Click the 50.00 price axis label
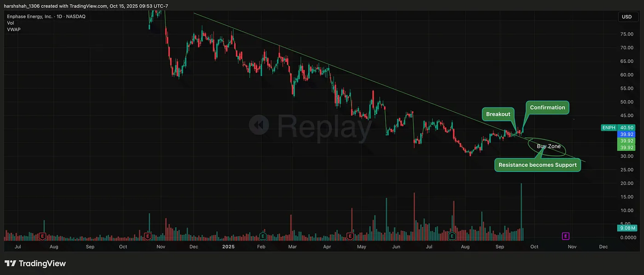 tap(627, 102)
